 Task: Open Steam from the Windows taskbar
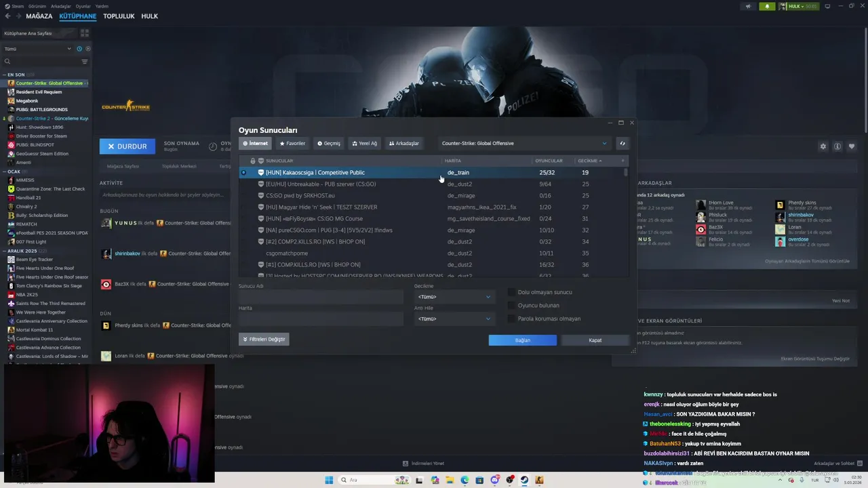[524, 480]
